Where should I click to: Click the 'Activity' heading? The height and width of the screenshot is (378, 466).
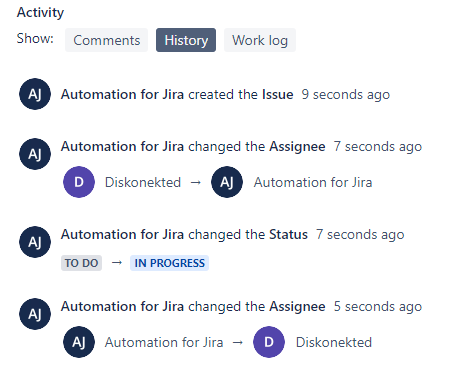[40, 13]
